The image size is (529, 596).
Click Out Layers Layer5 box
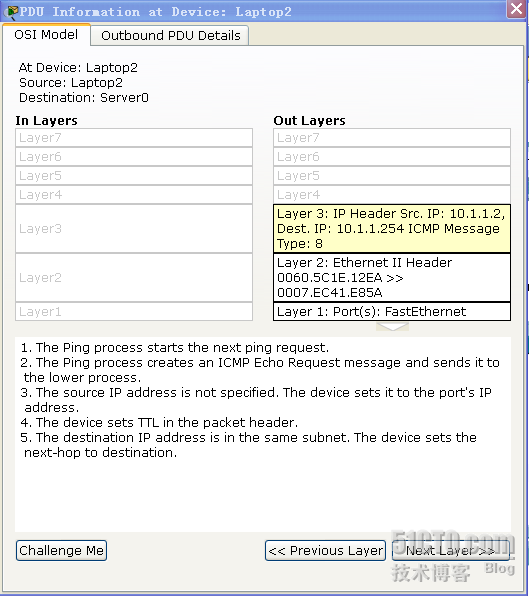click(x=392, y=176)
